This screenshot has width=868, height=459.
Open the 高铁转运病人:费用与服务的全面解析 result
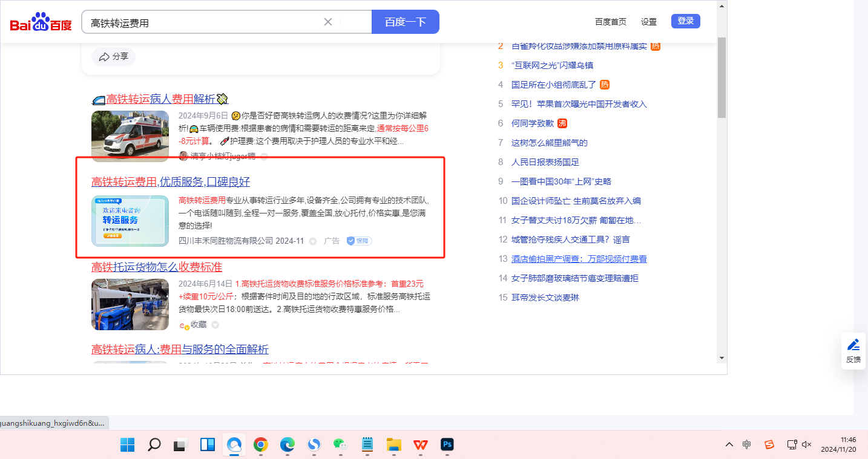(180, 349)
